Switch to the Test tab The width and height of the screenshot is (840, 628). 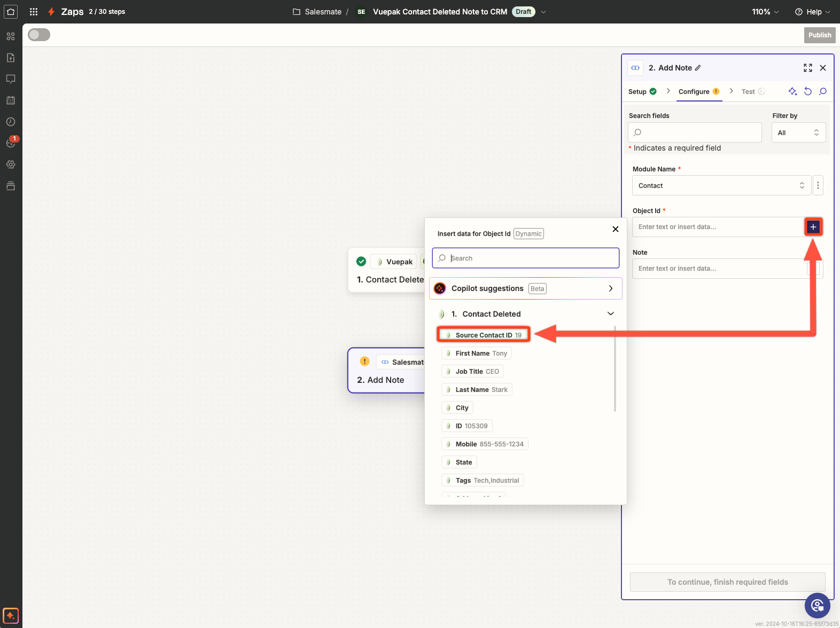(x=748, y=92)
